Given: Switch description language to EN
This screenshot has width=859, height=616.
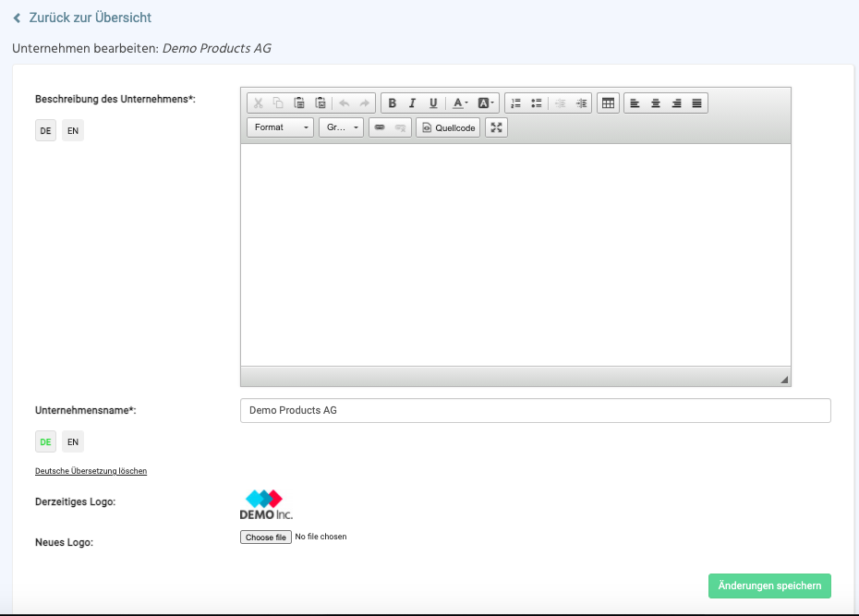Looking at the screenshot, I should pyautogui.click(x=73, y=131).
